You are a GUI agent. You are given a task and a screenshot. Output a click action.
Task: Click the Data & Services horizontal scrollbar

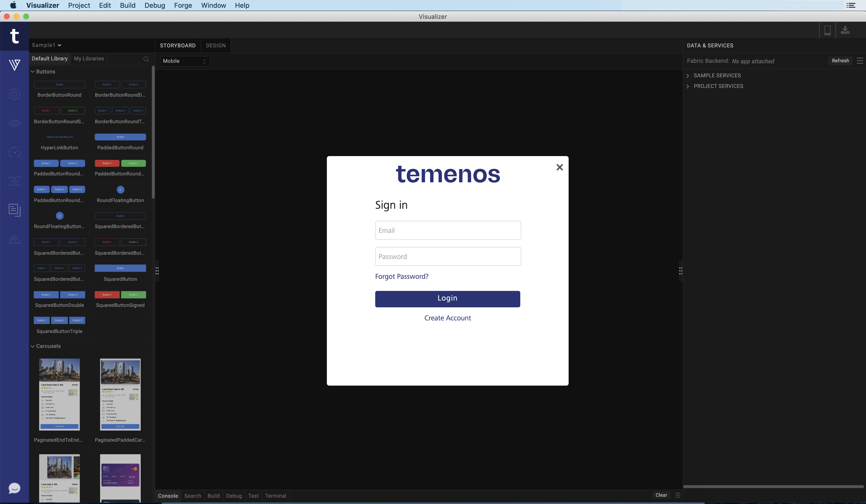click(773, 487)
